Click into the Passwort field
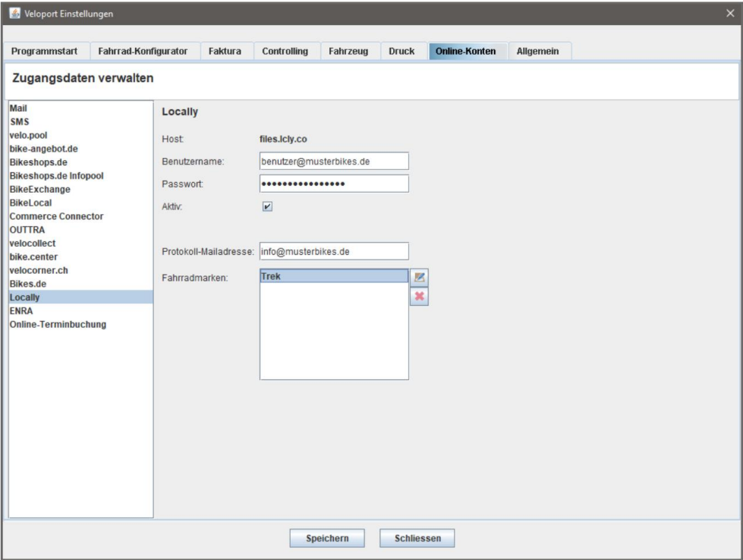Screen dimensions: 743x560 coord(334,184)
